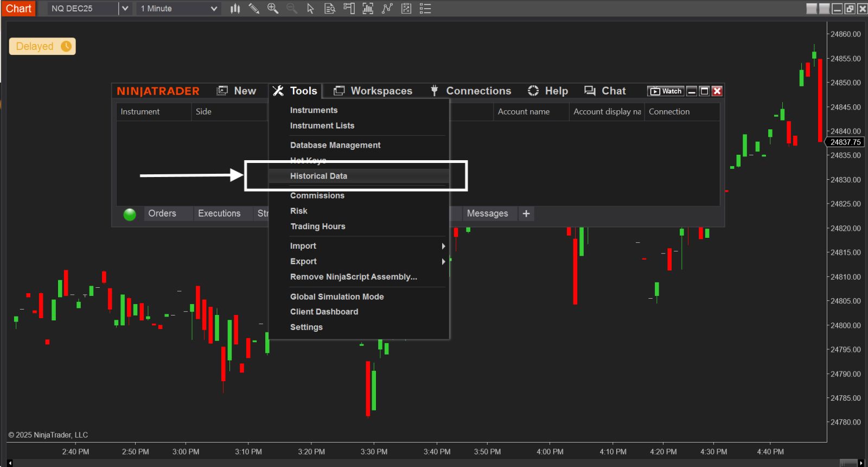
Task: Open the chart trader icon
Action: point(349,9)
